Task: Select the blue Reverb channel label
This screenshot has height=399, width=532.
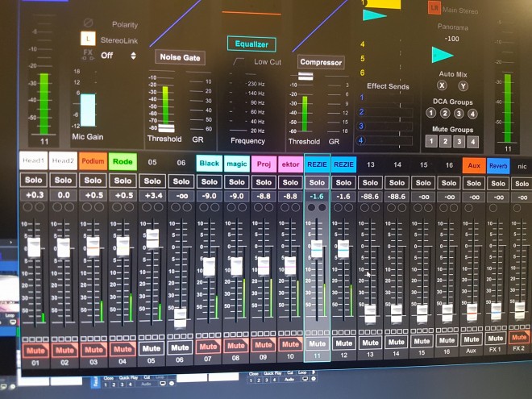Action: 498,166
